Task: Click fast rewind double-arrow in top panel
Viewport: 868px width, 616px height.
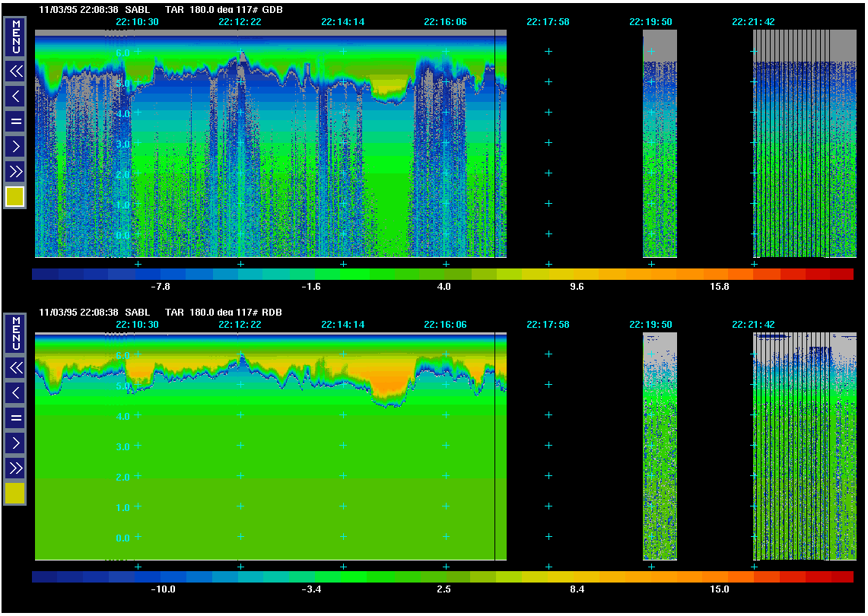Action: pos(16,71)
